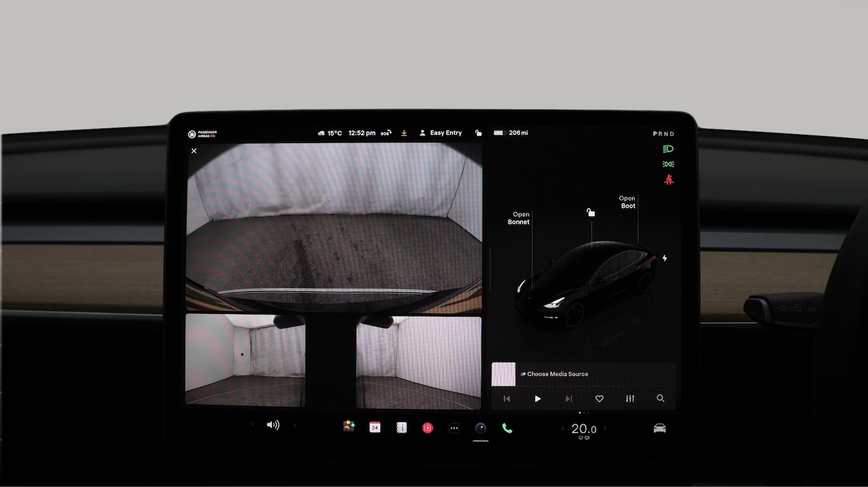Toggle the car lock icon above vehicle
The image size is (868, 487).
[x=591, y=213]
